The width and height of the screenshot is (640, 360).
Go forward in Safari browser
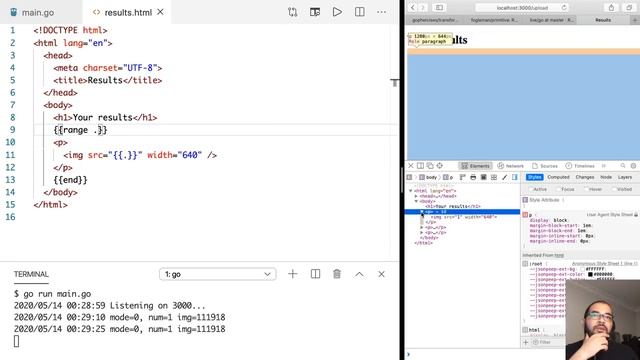tap(423, 7)
